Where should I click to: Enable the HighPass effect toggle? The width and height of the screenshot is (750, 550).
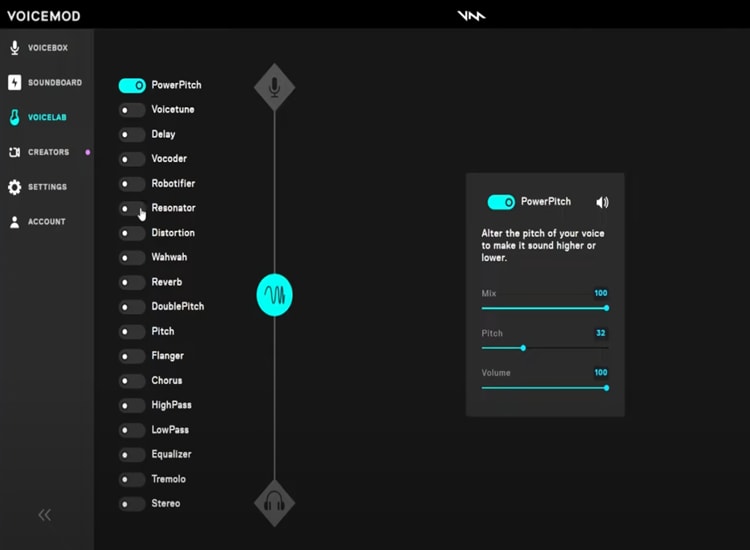pyautogui.click(x=132, y=406)
